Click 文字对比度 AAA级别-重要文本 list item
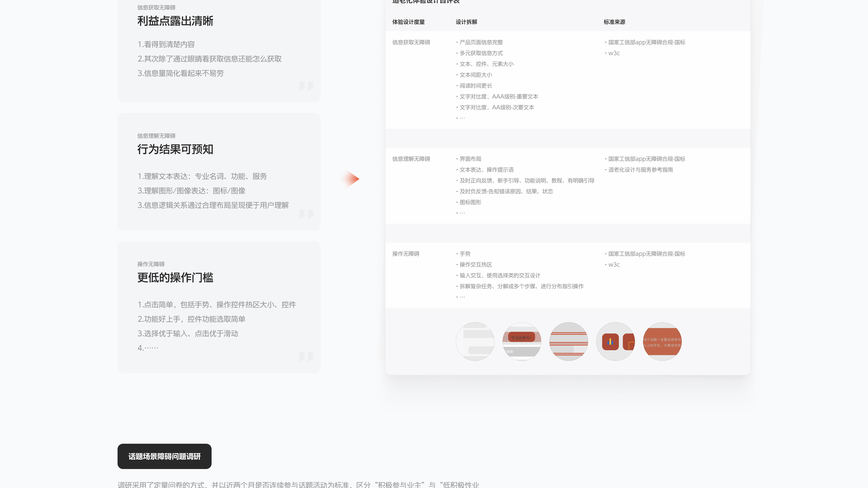 point(499,97)
